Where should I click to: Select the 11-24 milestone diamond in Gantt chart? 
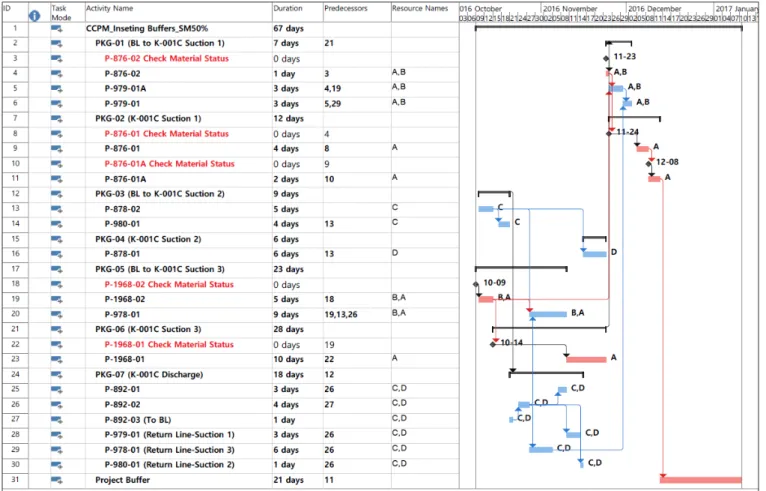(609, 133)
